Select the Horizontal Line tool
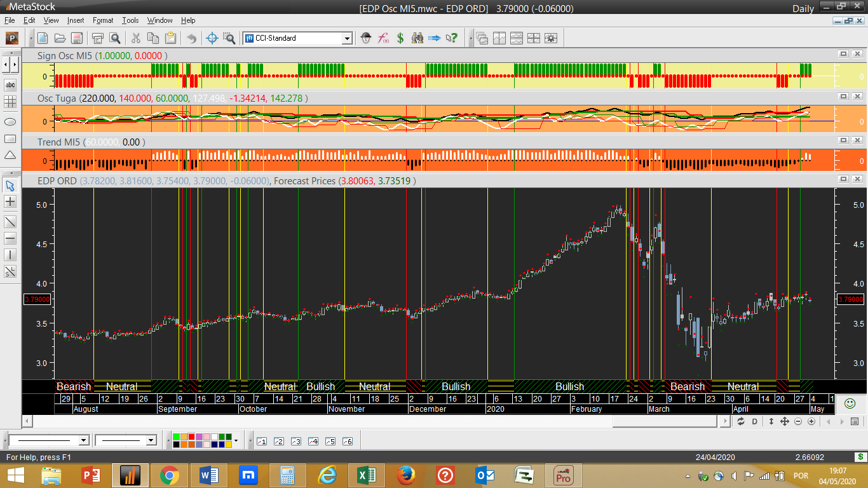The width and height of the screenshot is (868, 488). [x=10, y=238]
